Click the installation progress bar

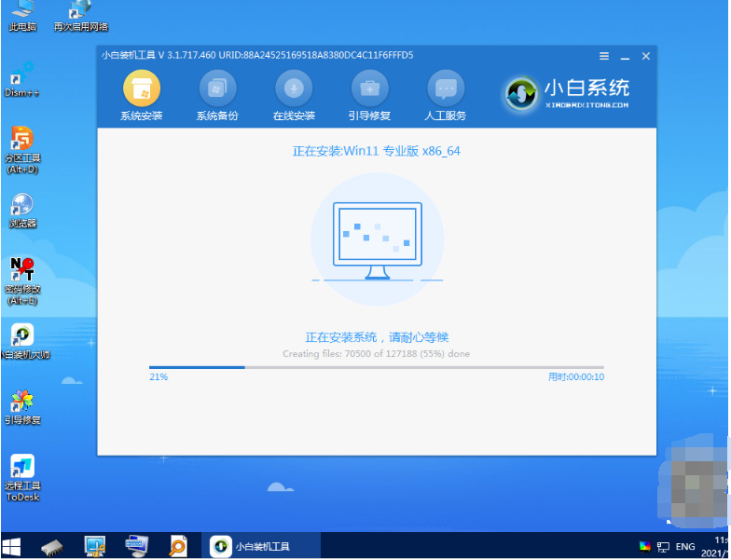coord(376,367)
